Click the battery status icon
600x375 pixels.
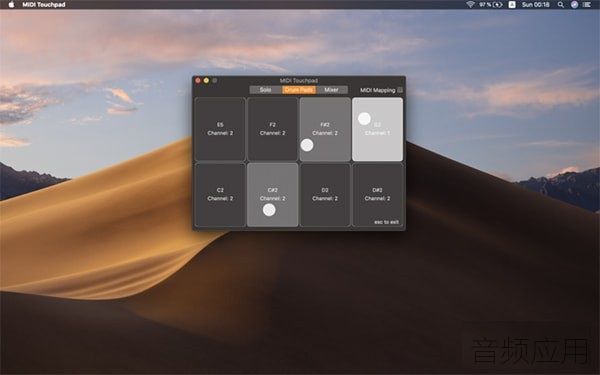click(497, 5)
